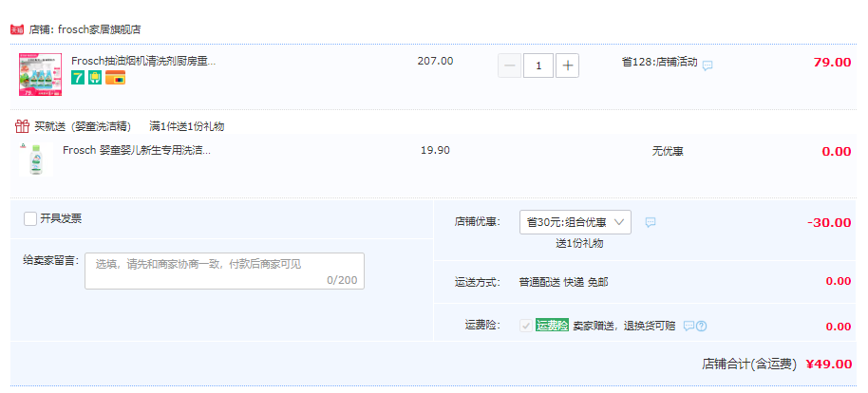Click the 省128:店铺活动 promotion text
Viewport: 868px width, 393px height.
click(659, 62)
